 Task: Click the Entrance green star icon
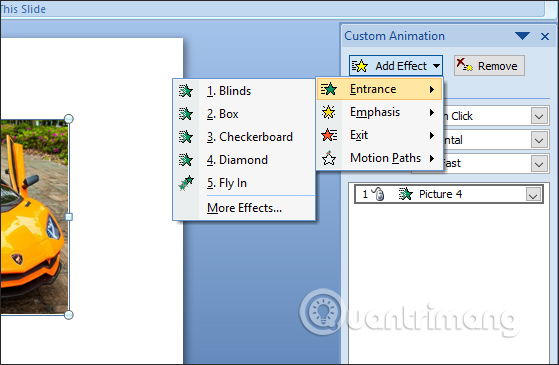click(329, 89)
